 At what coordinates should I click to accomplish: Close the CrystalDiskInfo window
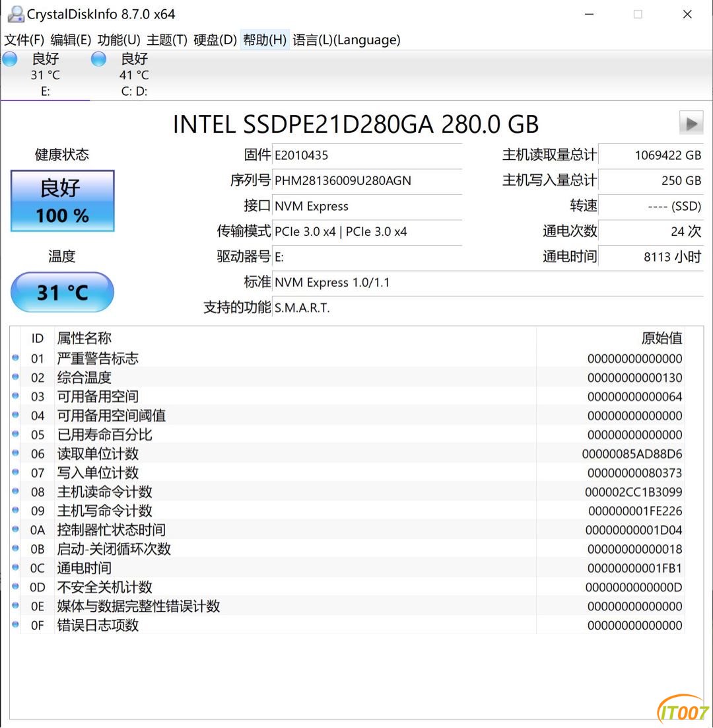tap(687, 14)
